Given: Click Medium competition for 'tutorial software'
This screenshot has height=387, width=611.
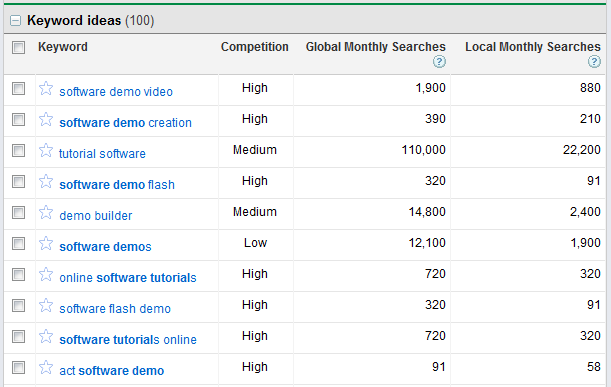Looking at the screenshot, I should pyautogui.click(x=255, y=150).
